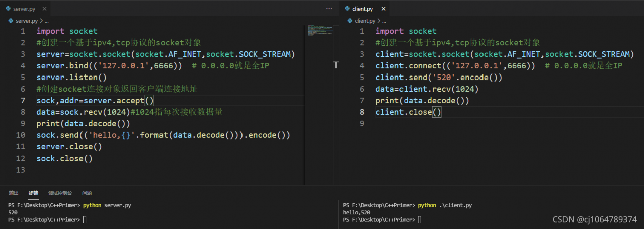Click server.py breadcrumb file item

pyautogui.click(x=26, y=21)
